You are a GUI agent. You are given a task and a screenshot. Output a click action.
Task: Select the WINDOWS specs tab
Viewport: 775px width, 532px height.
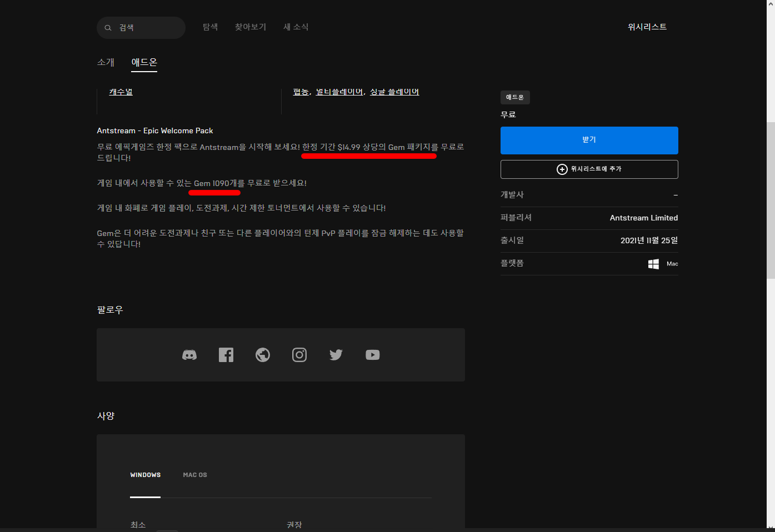(x=146, y=475)
